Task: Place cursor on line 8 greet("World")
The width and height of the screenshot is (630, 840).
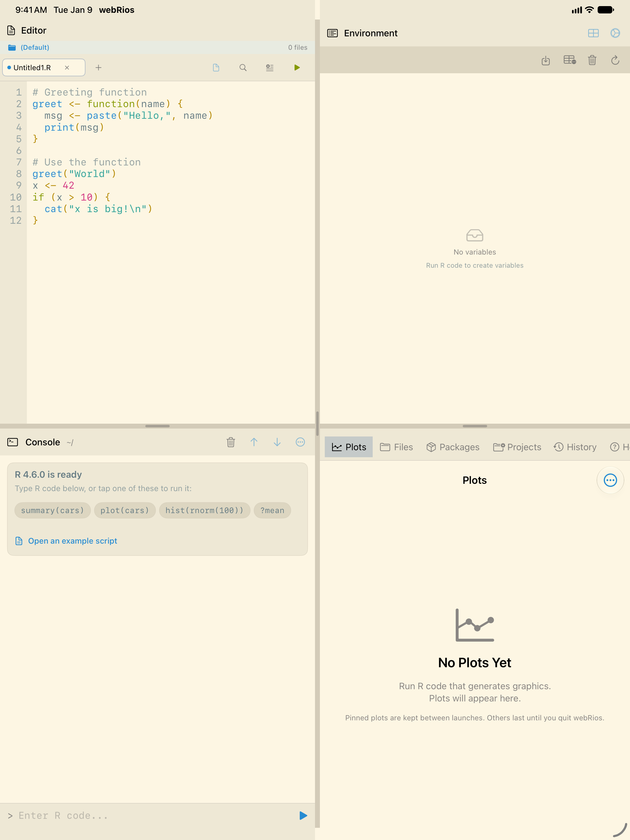Action: tap(74, 174)
